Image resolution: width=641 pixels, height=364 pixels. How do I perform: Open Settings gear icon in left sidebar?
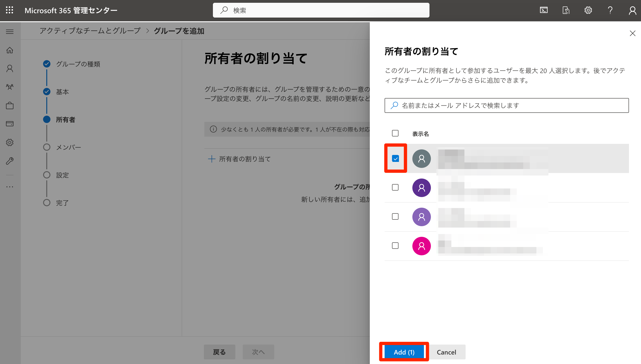(10, 142)
